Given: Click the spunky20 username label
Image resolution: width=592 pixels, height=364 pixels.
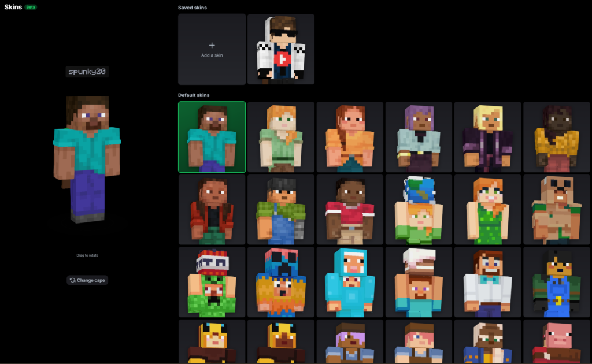Looking at the screenshot, I should click(x=87, y=72).
